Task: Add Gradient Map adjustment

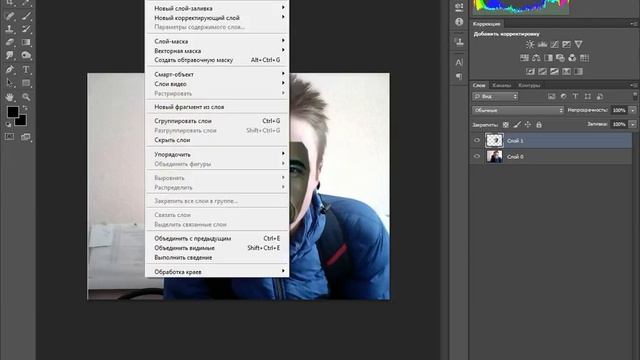Action: pyautogui.click(x=578, y=71)
